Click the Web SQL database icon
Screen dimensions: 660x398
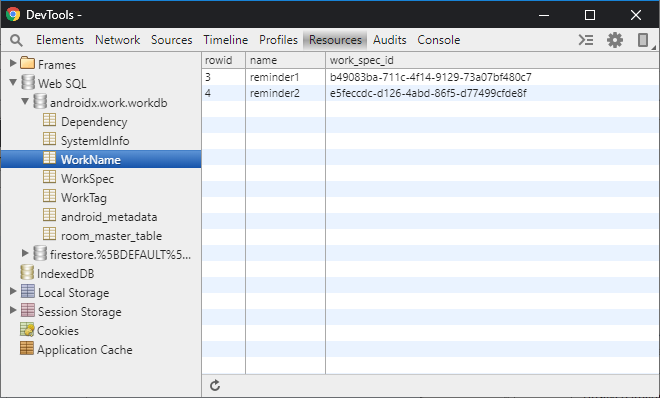(x=28, y=82)
